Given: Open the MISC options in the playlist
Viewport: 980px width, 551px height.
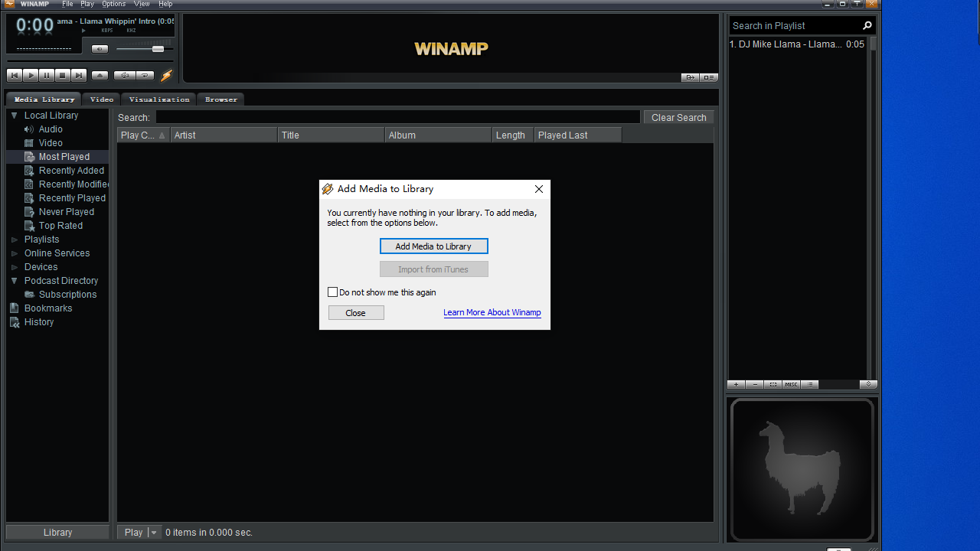Looking at the screenshot, I should [x=791, y=384].
